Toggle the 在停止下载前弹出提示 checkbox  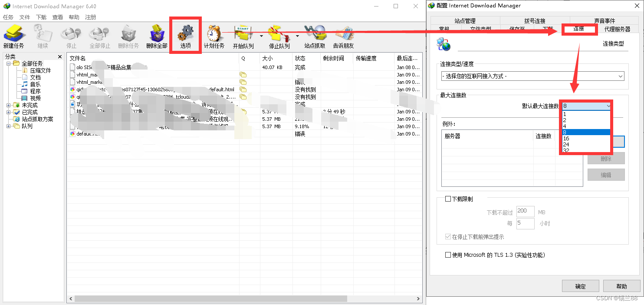(x=448, y=237)
